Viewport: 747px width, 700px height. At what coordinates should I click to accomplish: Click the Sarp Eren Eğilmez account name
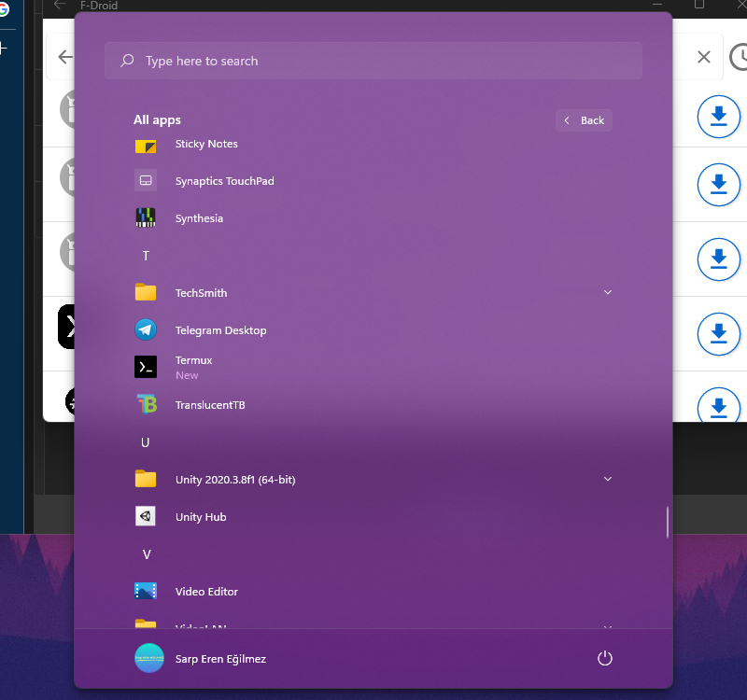220,659
